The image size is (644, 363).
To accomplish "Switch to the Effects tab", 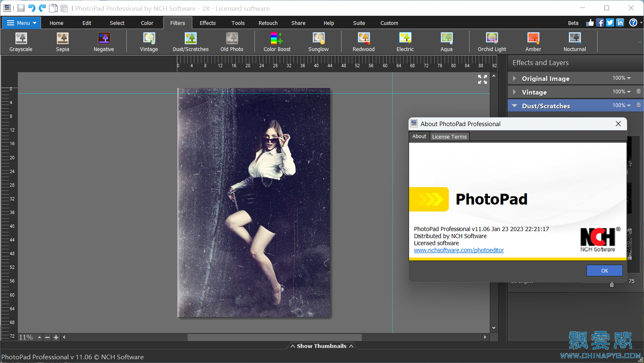I will 208,23.
